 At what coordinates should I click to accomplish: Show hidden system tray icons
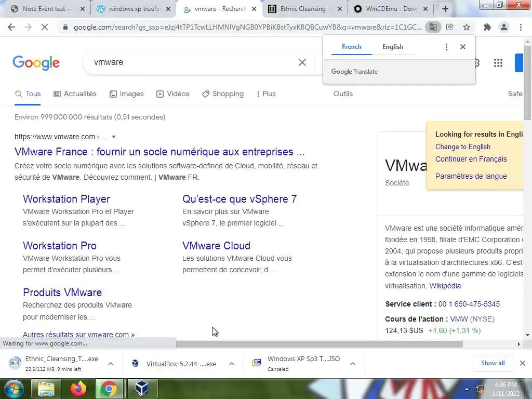467,390
